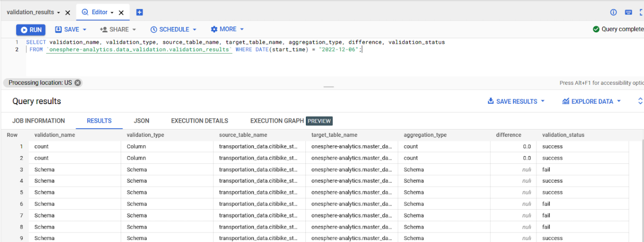Open the SAVE RESULTS dropdown
Image resolution: width=644 pixels, height=242 pixels.
point(516,101)
